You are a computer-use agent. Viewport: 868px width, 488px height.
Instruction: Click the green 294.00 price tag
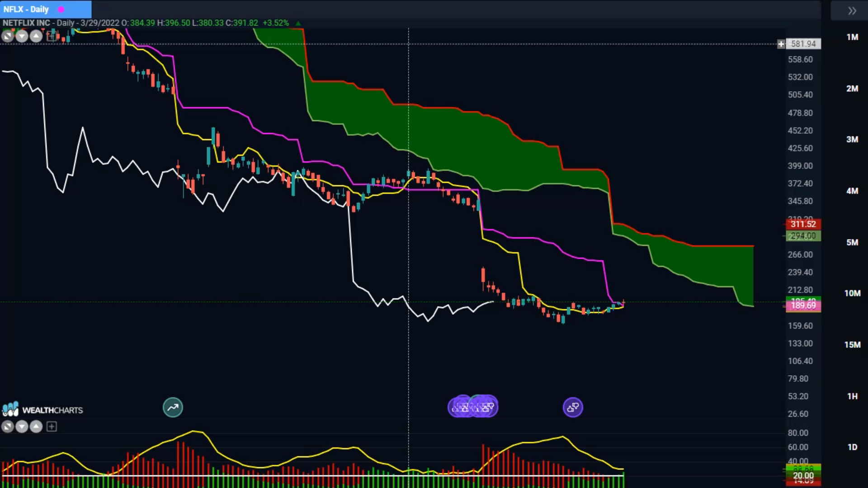[x=803, y=236]
